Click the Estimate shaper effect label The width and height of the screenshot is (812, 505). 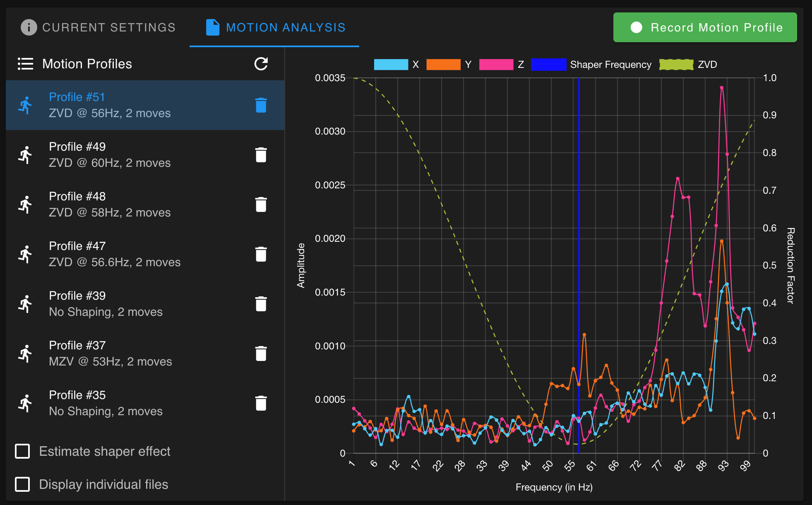coord(105,451)
